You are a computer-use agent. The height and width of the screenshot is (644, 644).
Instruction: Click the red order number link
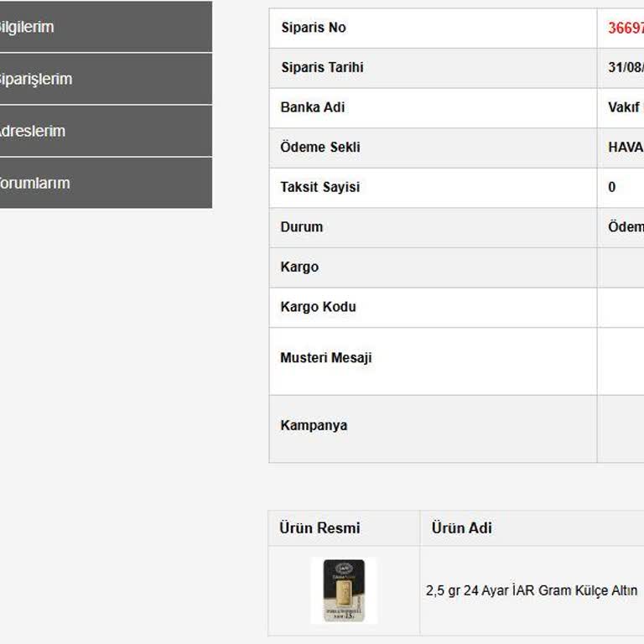[626, 28]
